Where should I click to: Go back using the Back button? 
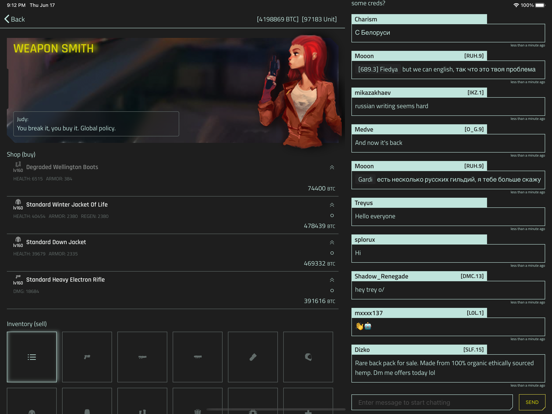click(x=15, y=19)
